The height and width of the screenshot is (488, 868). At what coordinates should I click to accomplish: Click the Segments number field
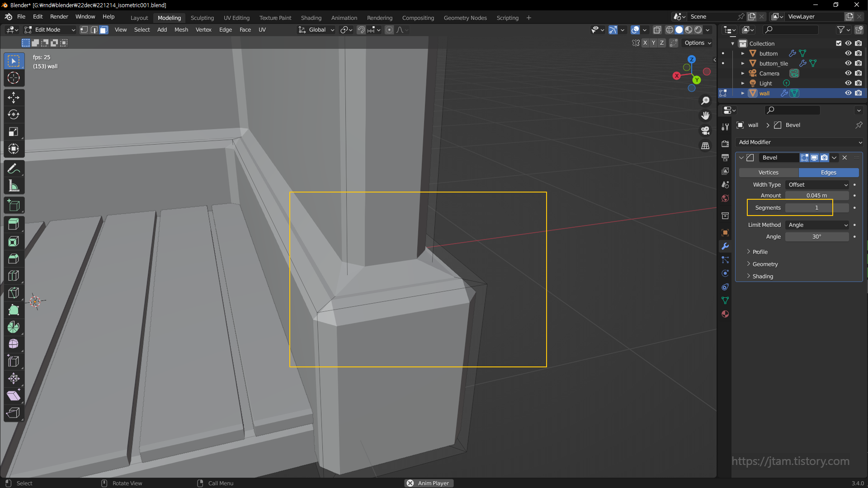(816, 207)
